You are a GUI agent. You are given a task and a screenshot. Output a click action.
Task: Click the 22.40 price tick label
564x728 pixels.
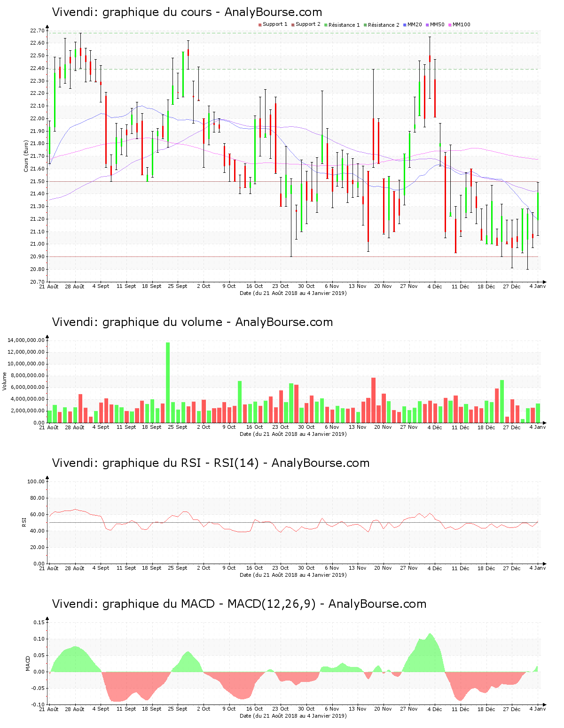click(x=37, y=68)
